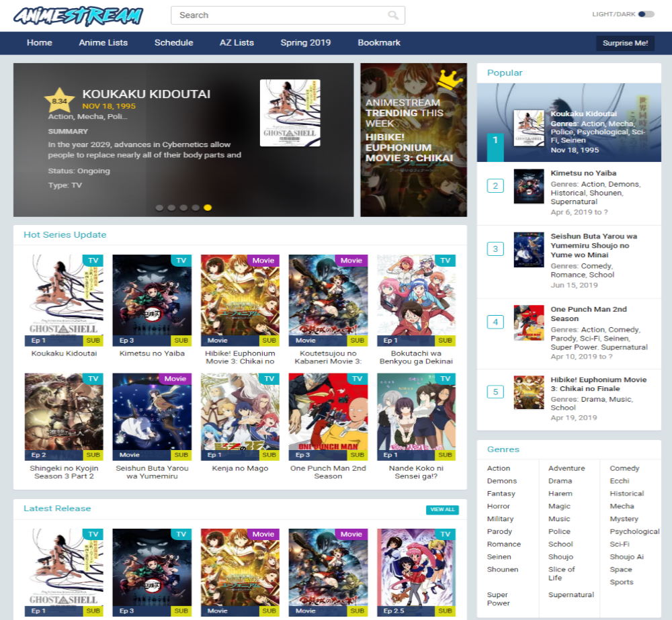
Task: Open the Ep 2.5 poster in Latest Release
Action: 416,572
